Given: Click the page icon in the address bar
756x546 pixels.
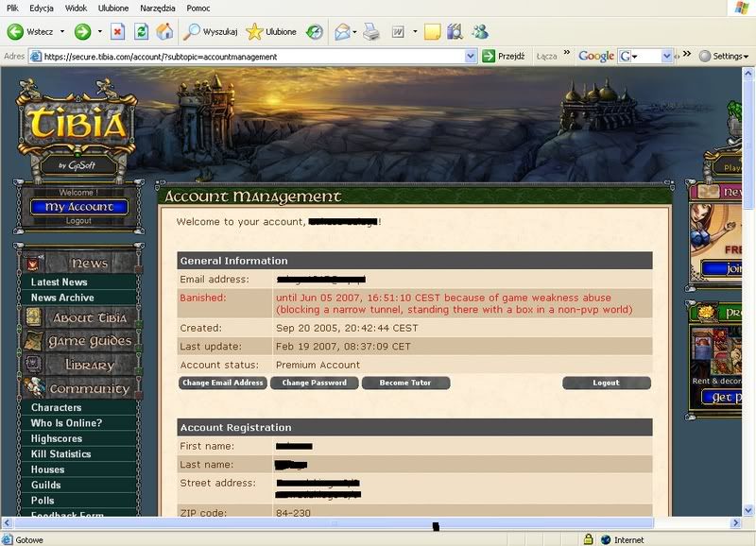Looking at the screenshot, I should pos(35,57).
